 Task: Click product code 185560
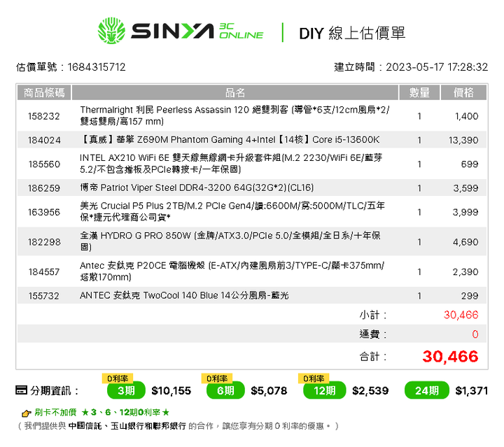point(44,164)
